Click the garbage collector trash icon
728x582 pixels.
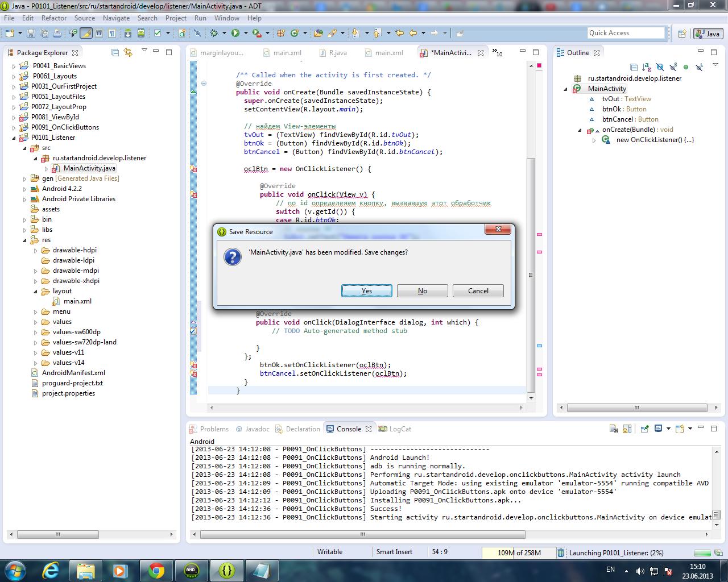point(561,552)
